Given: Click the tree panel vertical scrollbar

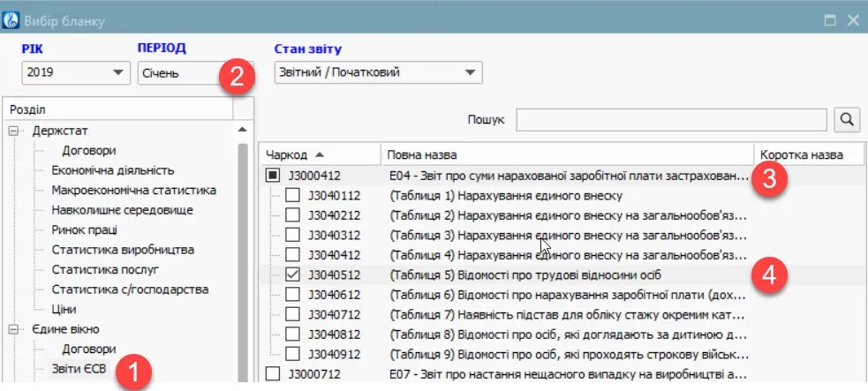Looking at the screenshot, I should click(242, 263).
